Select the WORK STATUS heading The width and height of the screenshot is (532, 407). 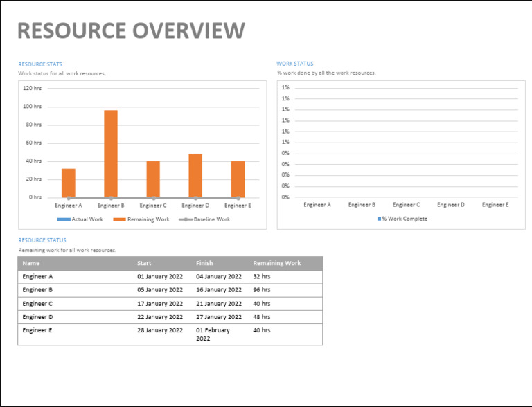point(295,64)
